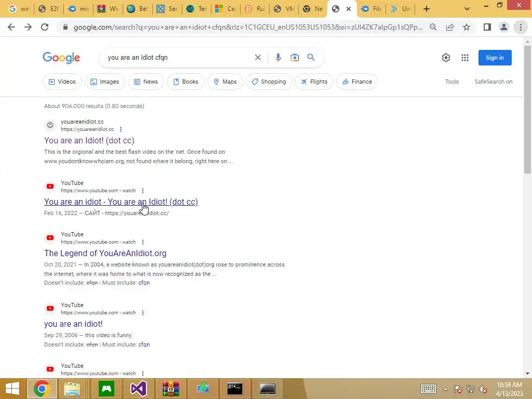The width and height of the screenshot is (532, 399).
Task: Open You are an Idiot! (dot cc) result
Action: (89, 140)
